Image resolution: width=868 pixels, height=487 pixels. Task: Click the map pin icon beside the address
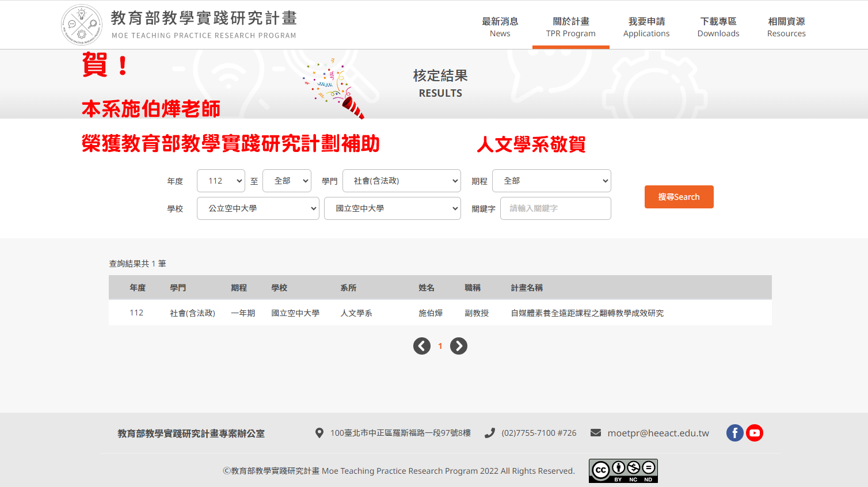click(x=319, y=433)
